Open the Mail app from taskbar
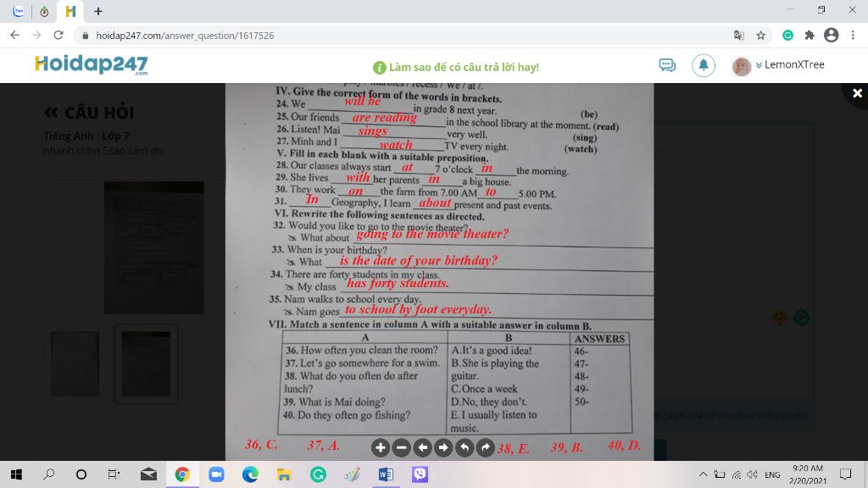The image size is (868, 488). (148, 474)
